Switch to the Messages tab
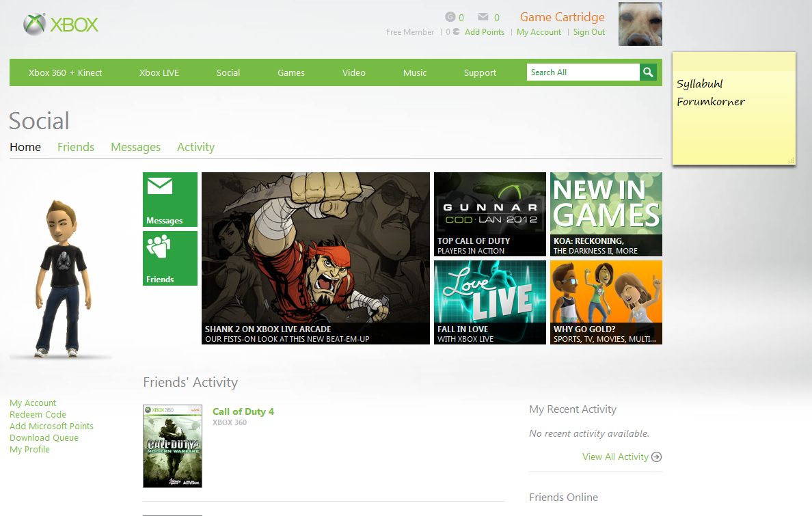 (136, 147)
